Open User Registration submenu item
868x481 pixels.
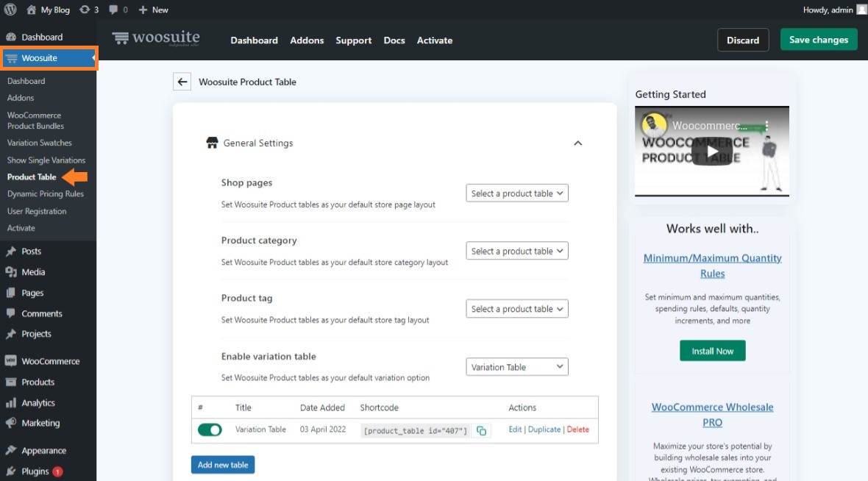(37, 211)
